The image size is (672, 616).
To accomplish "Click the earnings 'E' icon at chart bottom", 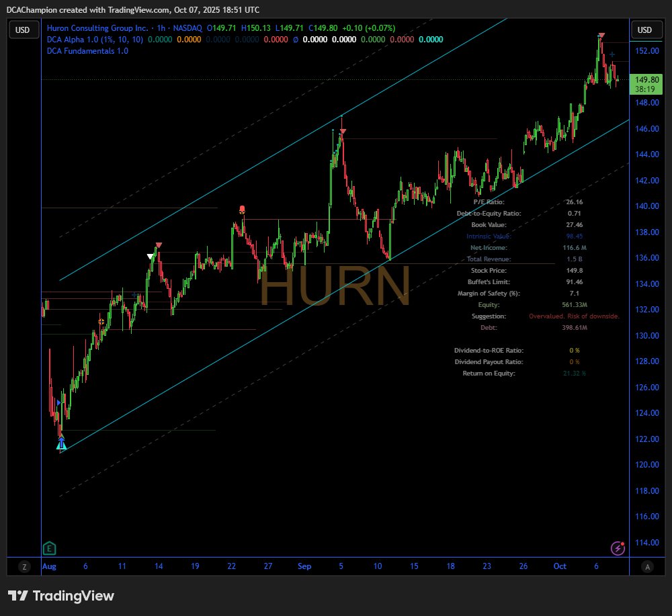I will click(49, 548).
